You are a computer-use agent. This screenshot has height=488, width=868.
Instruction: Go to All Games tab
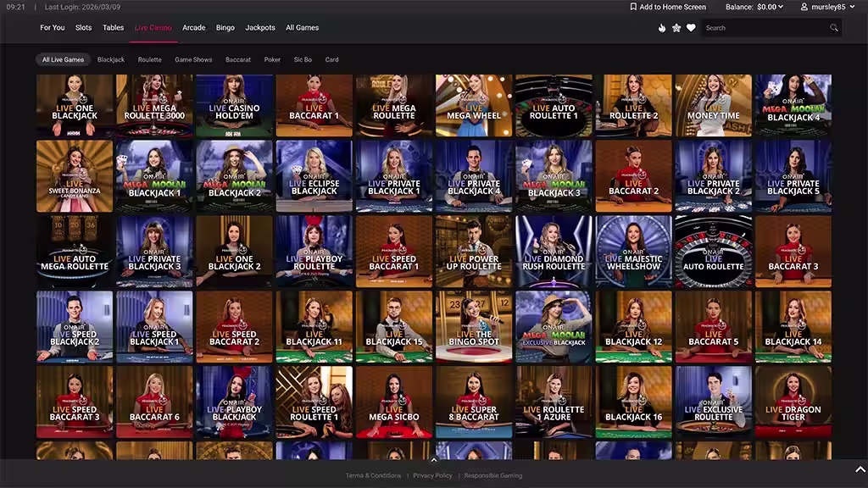(303, 28)
